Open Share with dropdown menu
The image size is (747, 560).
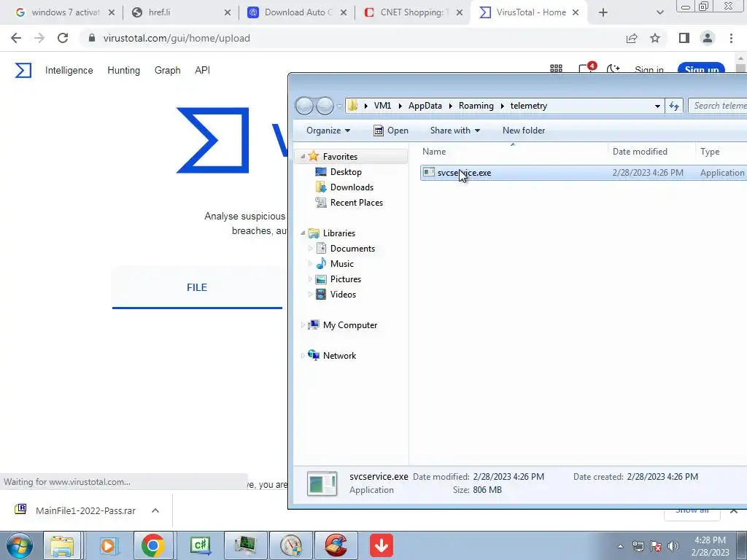click(x=455, y=131)
